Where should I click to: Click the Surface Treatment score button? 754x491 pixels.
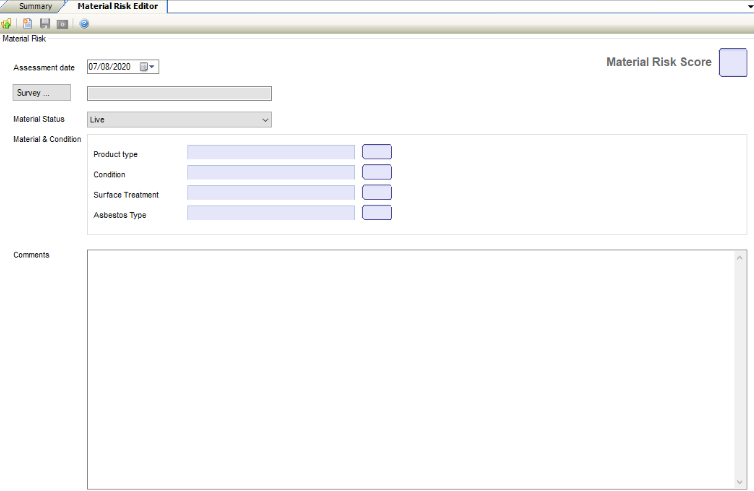pyautogui.click(x=376, y=192)
